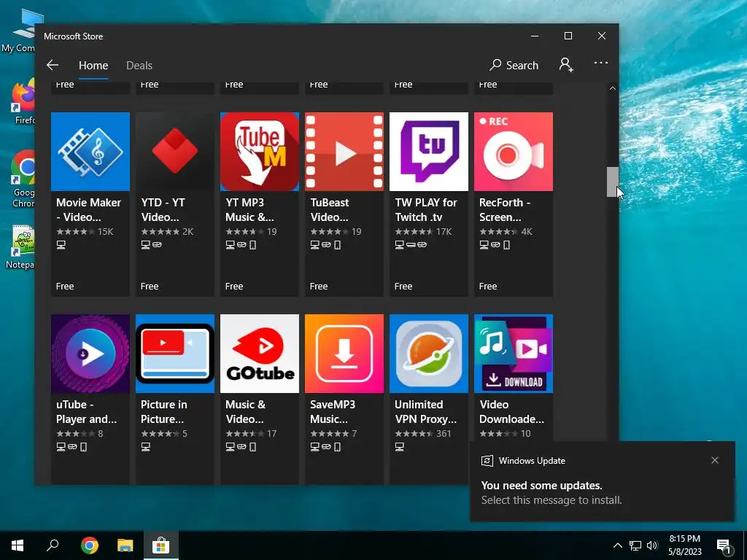
Task: Dismiss the Windows Update notification
Action: (x=715, y=460)
